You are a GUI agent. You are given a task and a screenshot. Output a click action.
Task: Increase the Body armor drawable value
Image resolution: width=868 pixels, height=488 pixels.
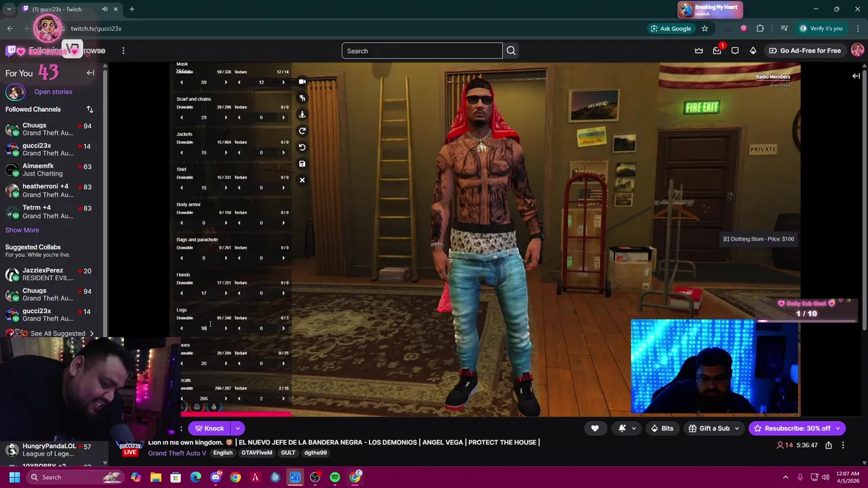(226, 222)
